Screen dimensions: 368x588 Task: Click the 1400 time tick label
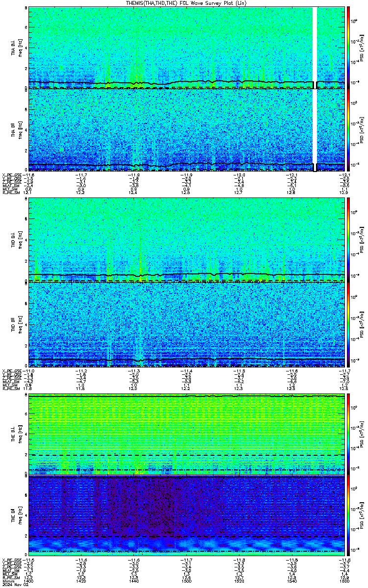click(x=29, y=580)
